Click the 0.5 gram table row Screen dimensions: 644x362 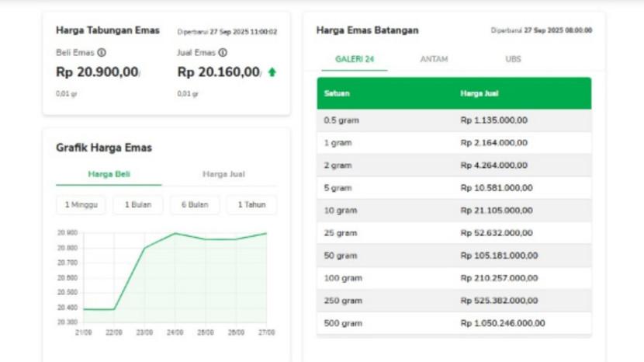[x=454, y=120]
